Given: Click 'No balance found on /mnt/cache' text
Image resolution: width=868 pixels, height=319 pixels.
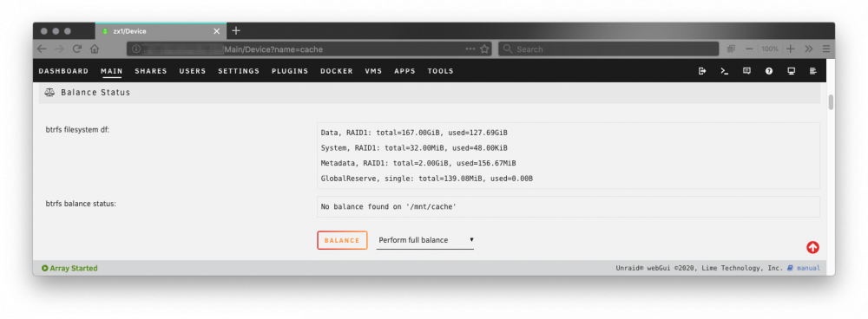Looking at the screenshot, I should click(x=389, y=207).
